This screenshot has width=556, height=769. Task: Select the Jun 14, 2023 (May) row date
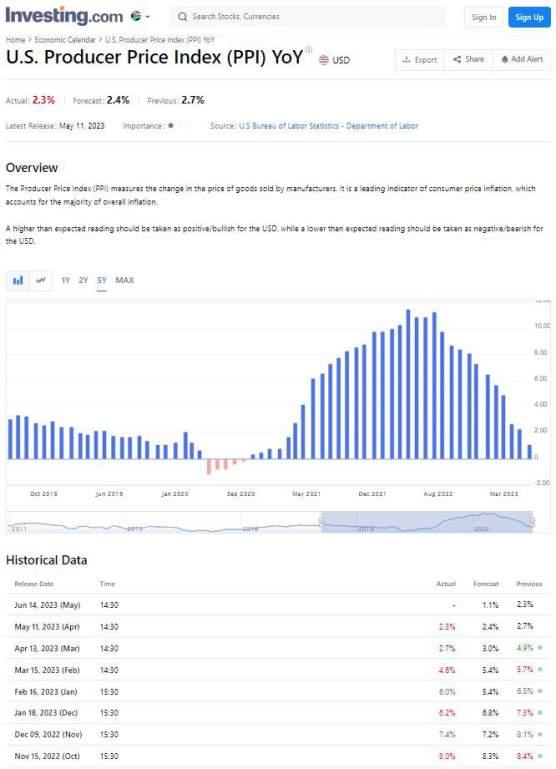pos(47,605)
